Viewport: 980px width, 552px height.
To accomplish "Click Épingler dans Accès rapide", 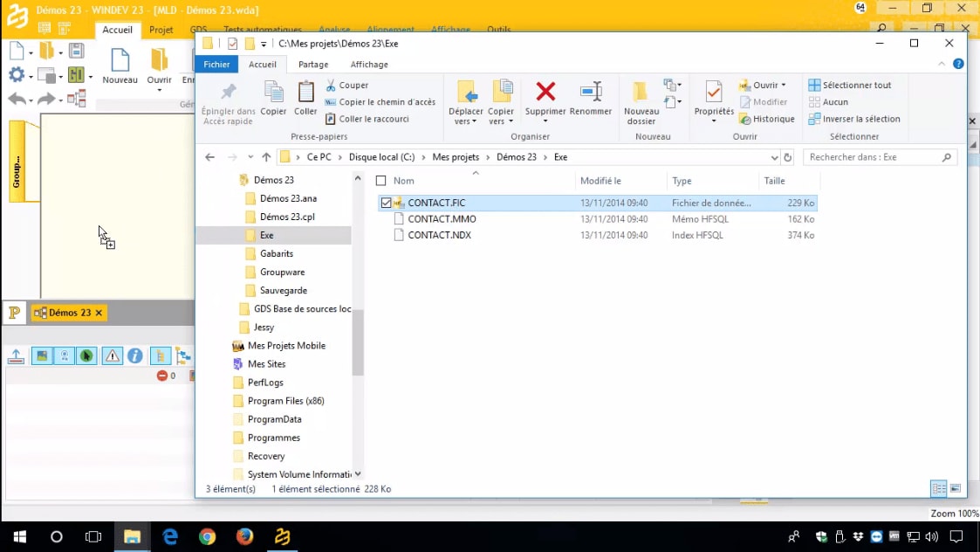I will click(228, 103).
